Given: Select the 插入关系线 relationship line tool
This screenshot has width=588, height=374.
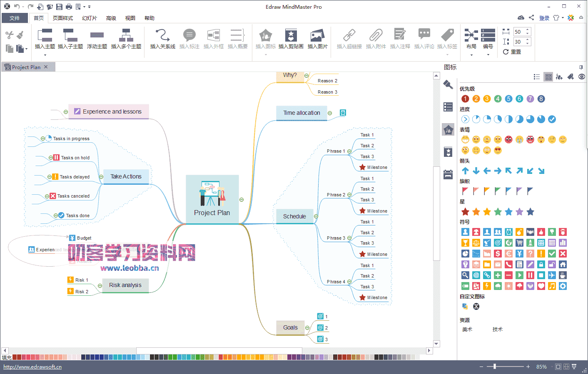Looking at the screenshot, I should pyautogui.click(x=162, y=38).
